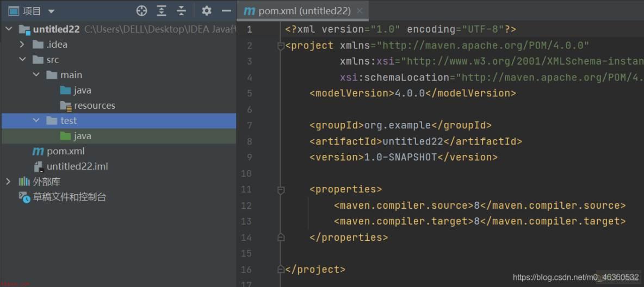Select the green test java folder icon
The height and width of the screenshot is (287, 644).
[65, 135]
